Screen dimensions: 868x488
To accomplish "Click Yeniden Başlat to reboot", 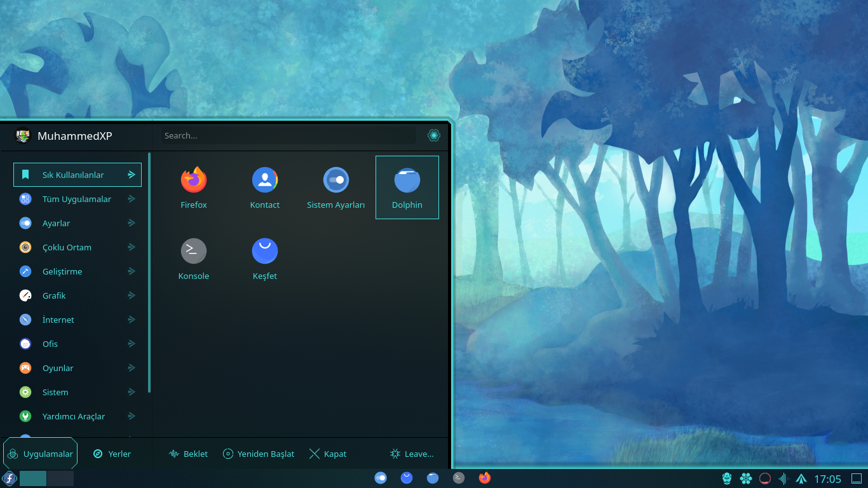I will pos(259,454).
